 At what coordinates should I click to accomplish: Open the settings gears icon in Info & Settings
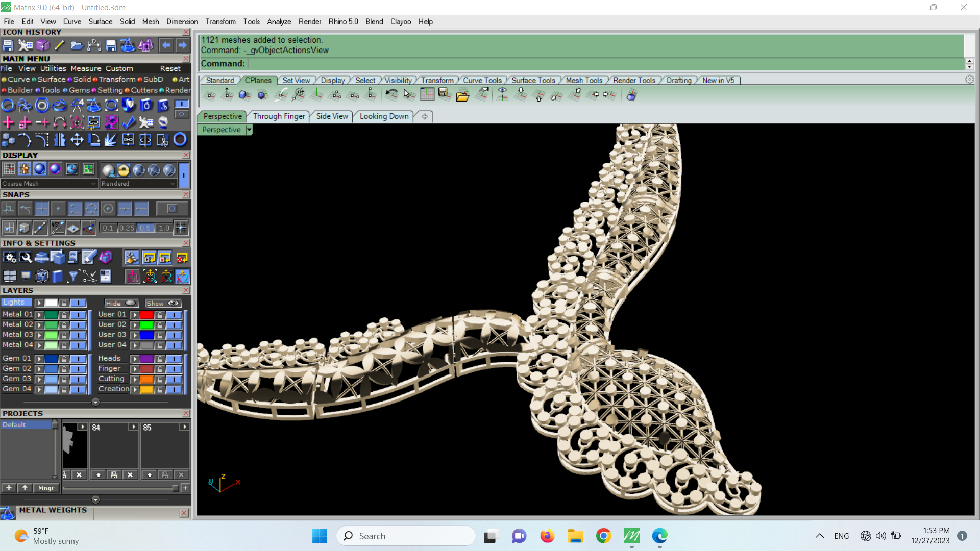pos(9,258)
